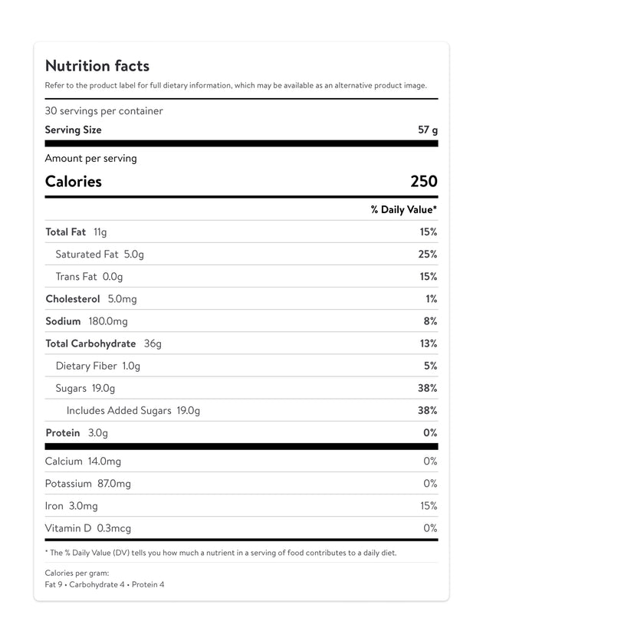Click the Nutrition facts heading
Viewport: 644px width, 644px height.
click(x=97, y=66)
